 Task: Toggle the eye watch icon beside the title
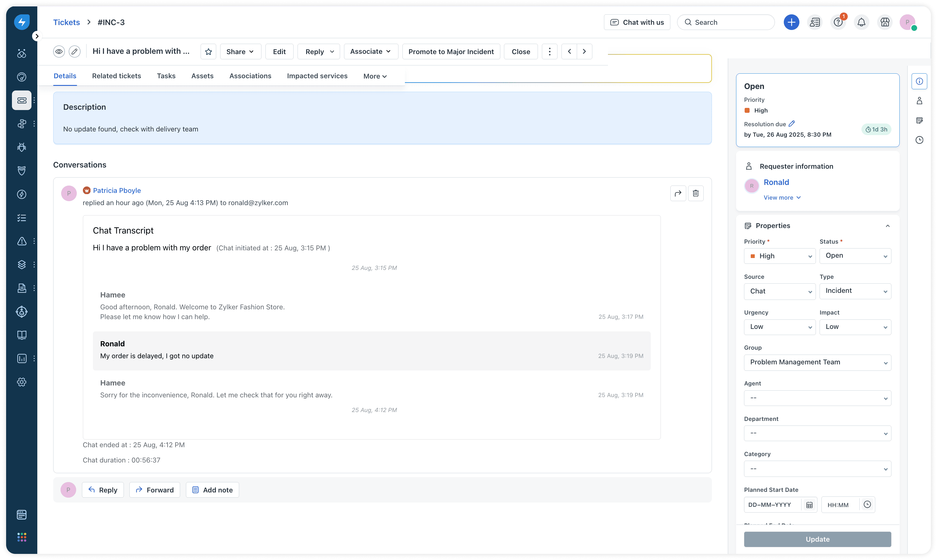click(59, 52)
